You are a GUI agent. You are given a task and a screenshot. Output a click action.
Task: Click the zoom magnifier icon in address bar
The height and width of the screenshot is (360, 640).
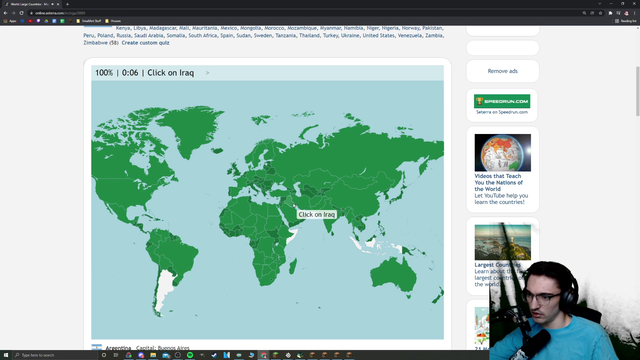(x=584, y=13)
